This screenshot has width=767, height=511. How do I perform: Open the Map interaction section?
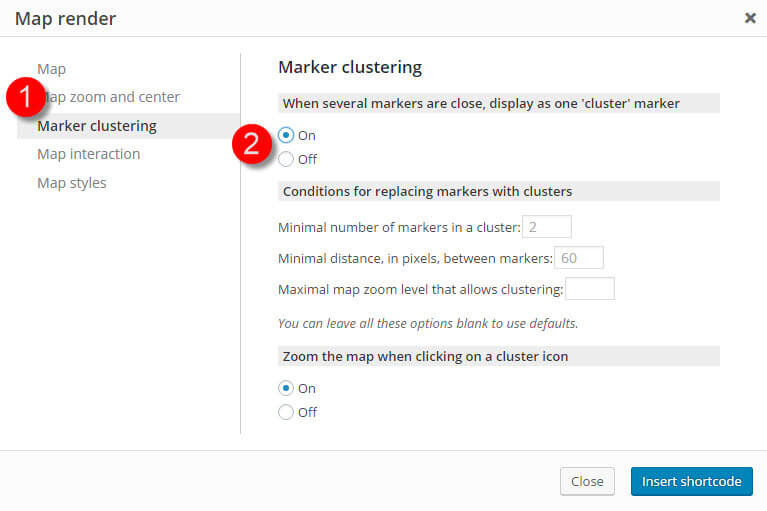click(x=89, y=154)
